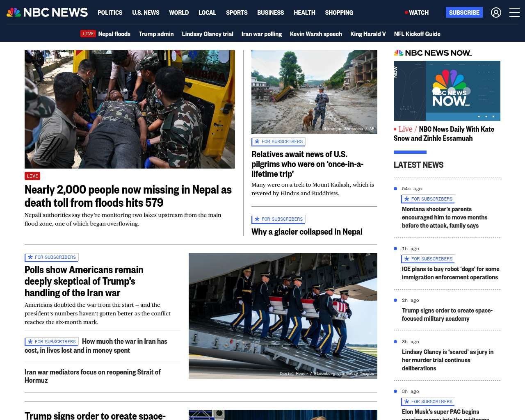The image size is (525, 420).
Task: Navigate to the Business section
Action: click(x=270, y=13)
